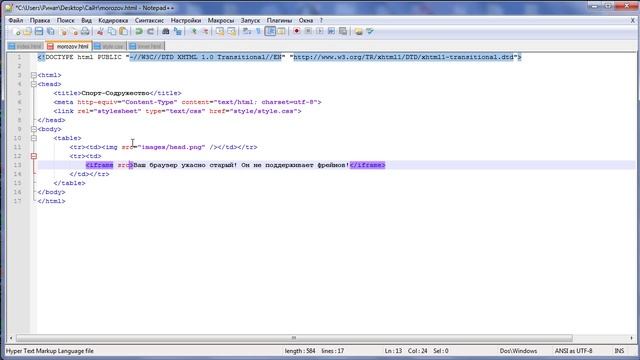Select the morozov.html tab
This screenshot has height=360, width=640.
click(69, 46)
